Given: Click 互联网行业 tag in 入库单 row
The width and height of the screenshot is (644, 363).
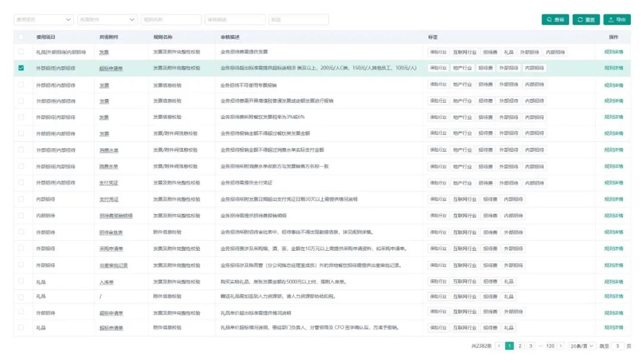Looking at the screenshot, I should tap(465, 282).
